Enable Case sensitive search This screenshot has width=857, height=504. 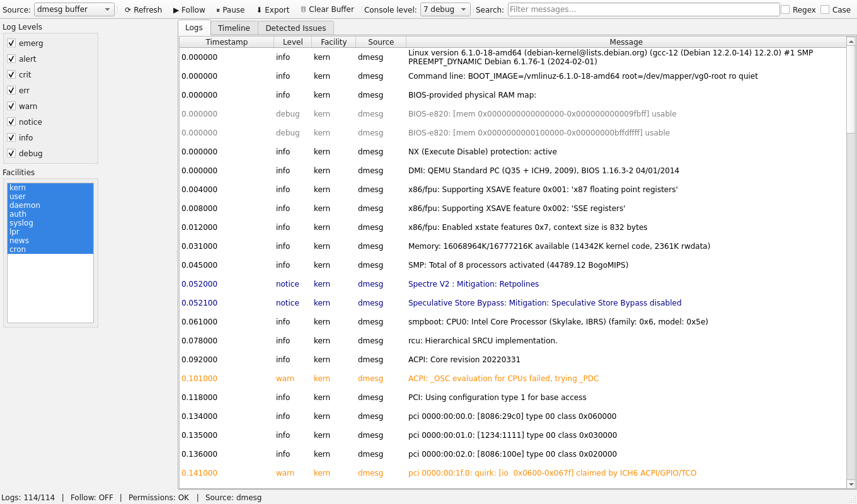836,9
